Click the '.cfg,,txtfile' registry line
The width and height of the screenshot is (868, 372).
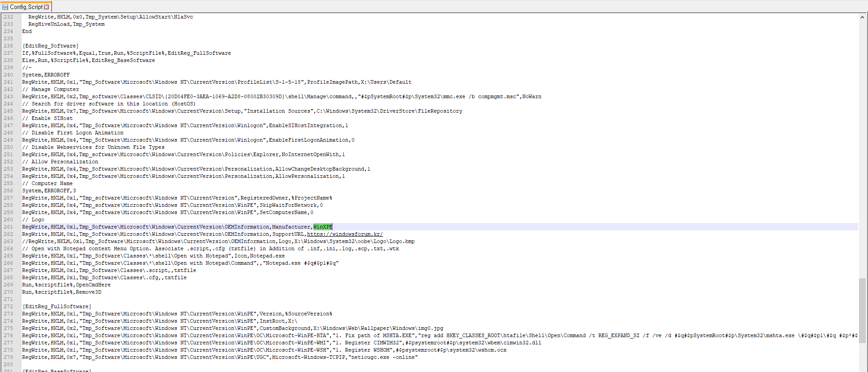tap(104, 277)
